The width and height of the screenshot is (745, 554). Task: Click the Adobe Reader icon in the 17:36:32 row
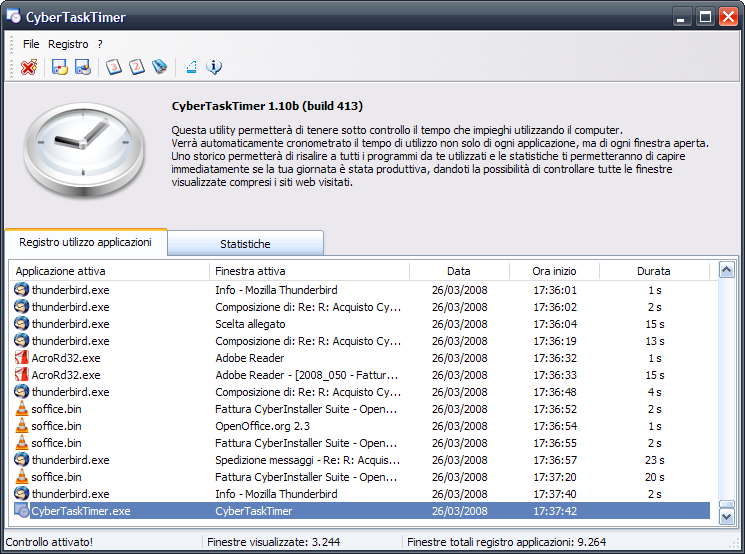click(x=21, y=357)
